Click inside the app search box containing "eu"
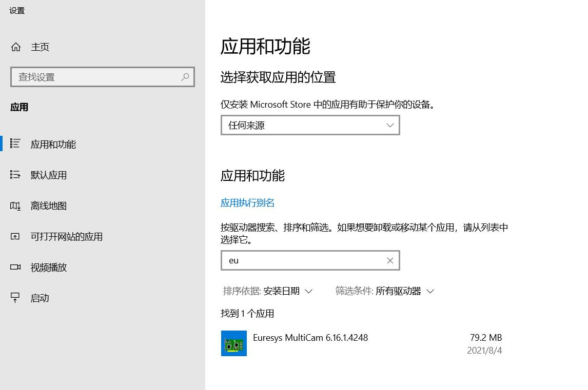 [x=303, y=260]
